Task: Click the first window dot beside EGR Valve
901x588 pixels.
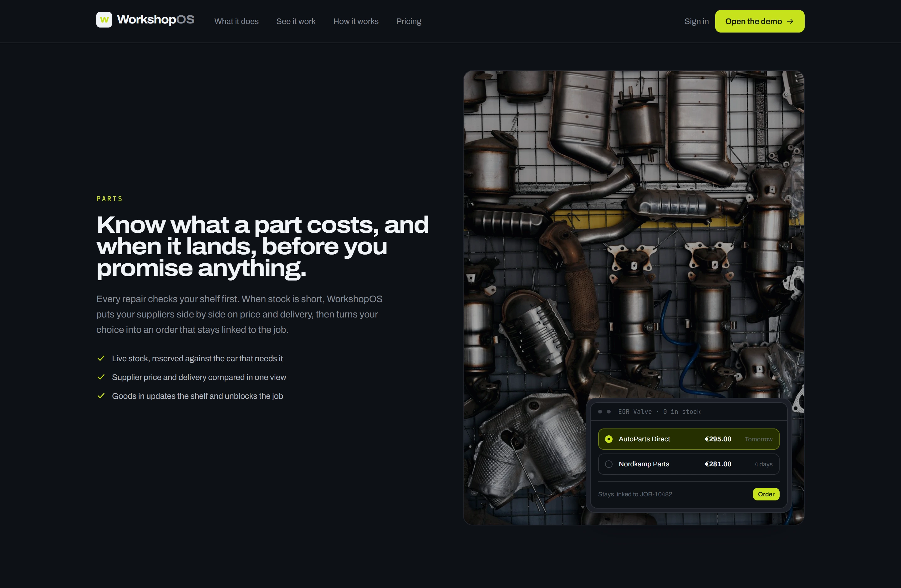Action: coord(600,412)
